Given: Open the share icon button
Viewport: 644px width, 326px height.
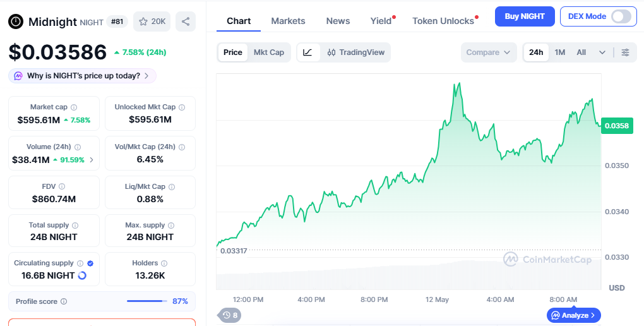Looking at the screenshot, I should [186, 21].
